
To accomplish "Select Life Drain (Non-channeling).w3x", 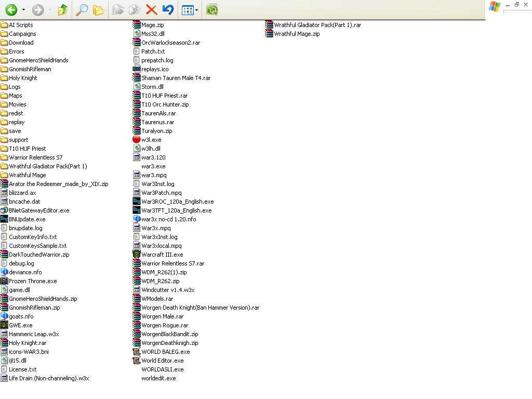I will point(45,378).
